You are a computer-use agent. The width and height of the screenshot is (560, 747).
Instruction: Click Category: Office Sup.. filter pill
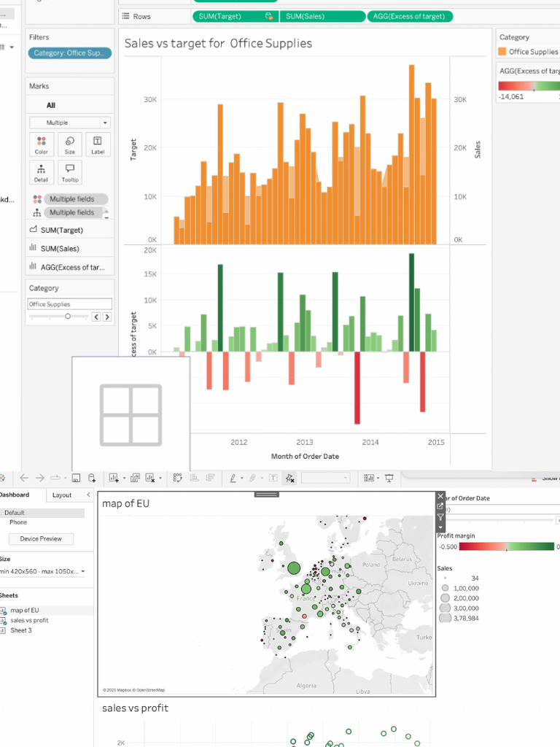(69, 53)
